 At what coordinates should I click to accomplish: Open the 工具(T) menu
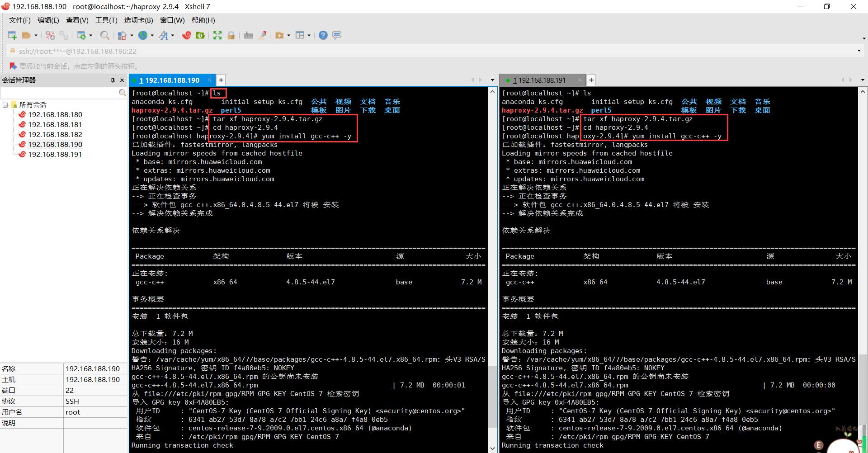pos(106,20)
